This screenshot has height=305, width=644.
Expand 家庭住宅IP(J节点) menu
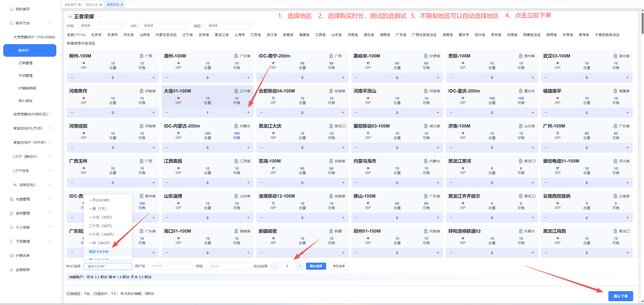coord(50,128)
